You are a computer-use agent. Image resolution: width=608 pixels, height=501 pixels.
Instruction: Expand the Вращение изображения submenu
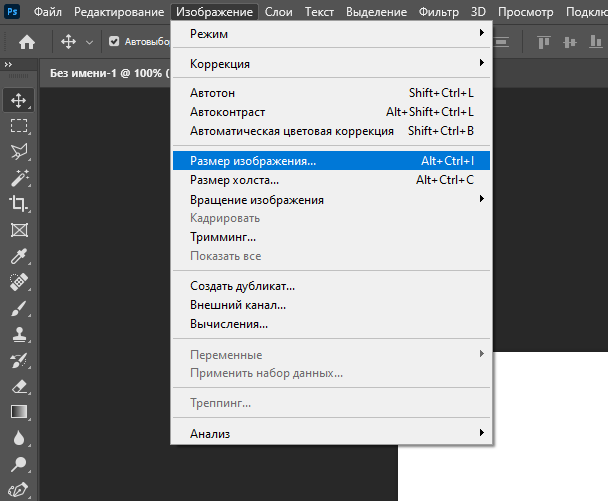pos(332,200)
